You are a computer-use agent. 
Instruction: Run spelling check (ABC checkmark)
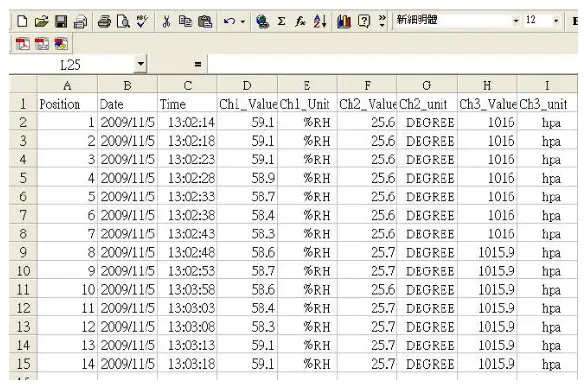pos(142,22)
